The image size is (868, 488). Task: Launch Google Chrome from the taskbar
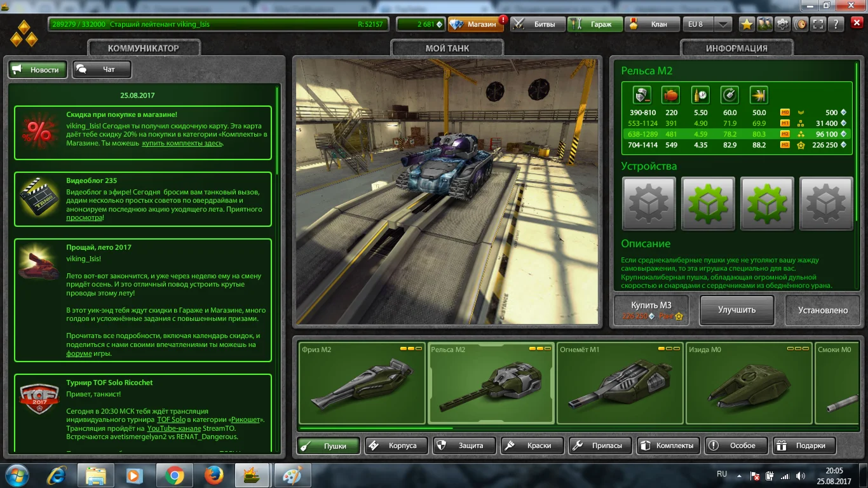click(173, 475)
